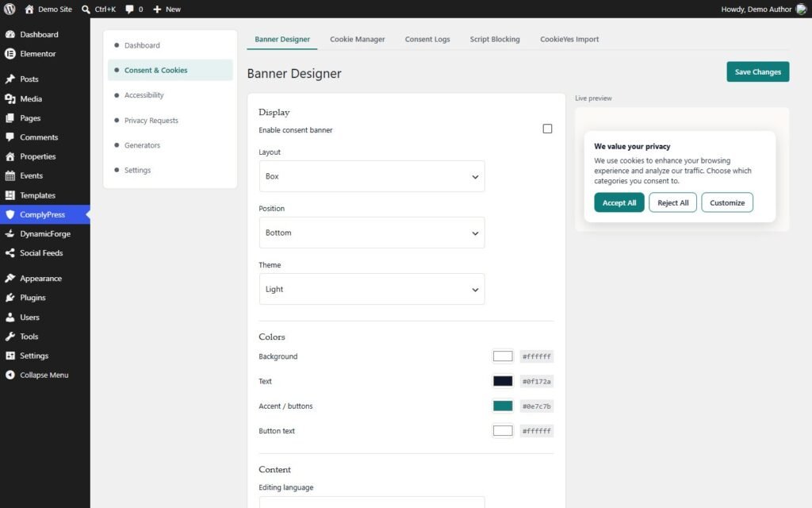Image resolution: width=812 pixels, height=508 pixels.
Task: Click the Accent hex value #0e7c7b
Action: point(537,406)
